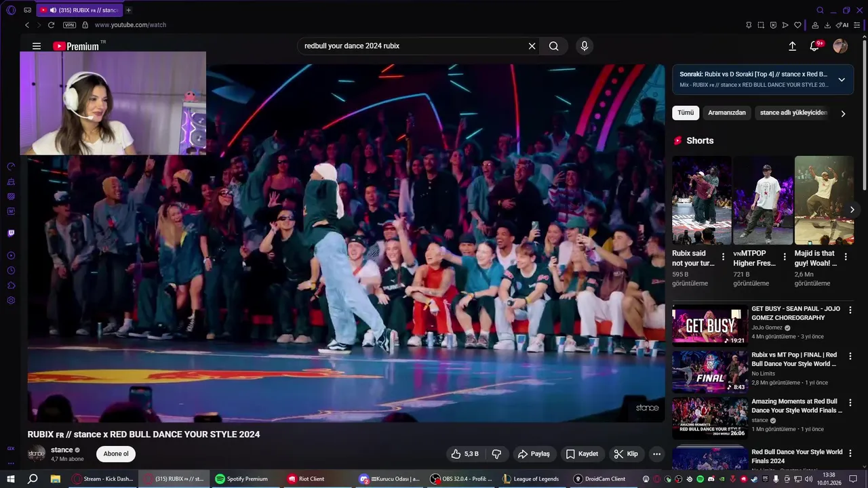Show more filter chips with arrow
The height and width of the screenshot is (488, 868).
843,113
